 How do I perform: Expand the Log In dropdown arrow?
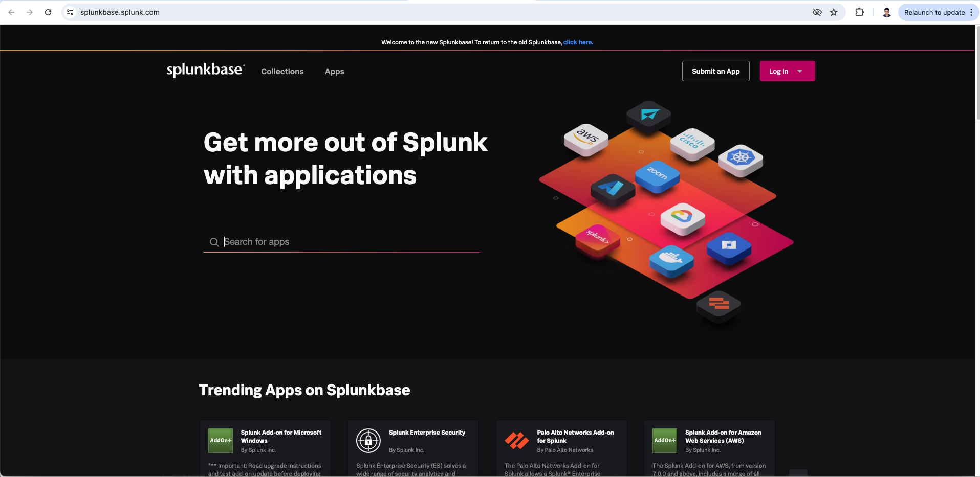point(800,71)
